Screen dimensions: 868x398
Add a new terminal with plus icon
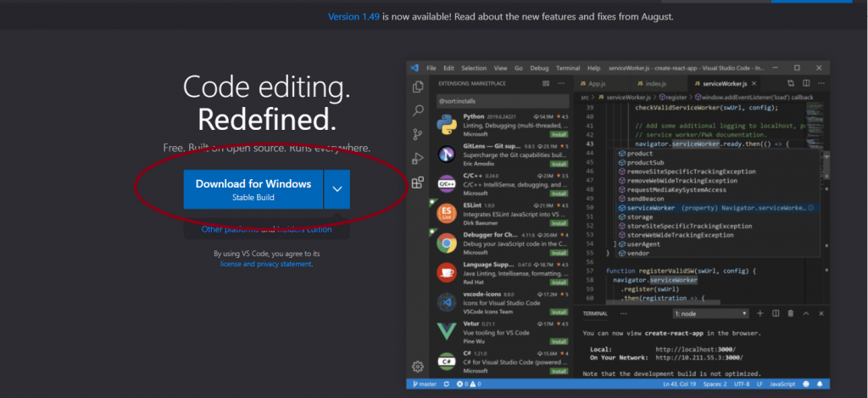tap(760, 313)
